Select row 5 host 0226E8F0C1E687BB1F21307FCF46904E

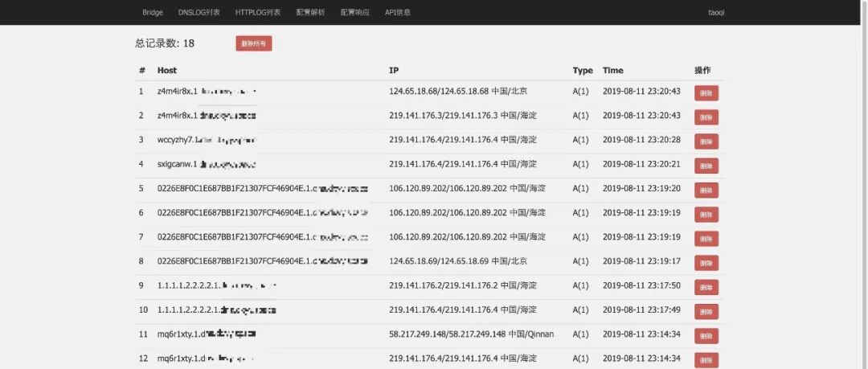[x=263, y=188]
